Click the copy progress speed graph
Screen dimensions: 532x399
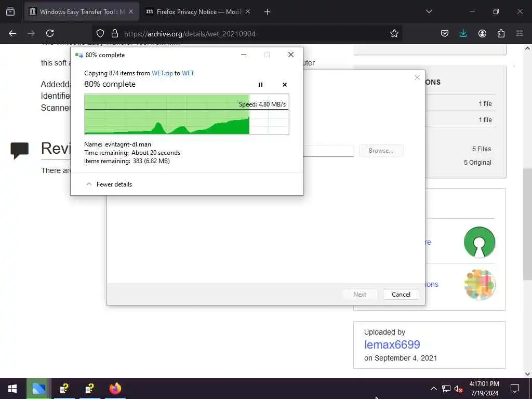[x=187, y=114]
